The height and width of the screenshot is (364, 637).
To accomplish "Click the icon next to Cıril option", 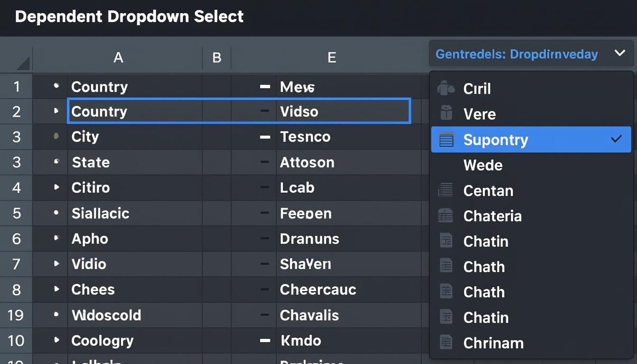I will 446,88.
